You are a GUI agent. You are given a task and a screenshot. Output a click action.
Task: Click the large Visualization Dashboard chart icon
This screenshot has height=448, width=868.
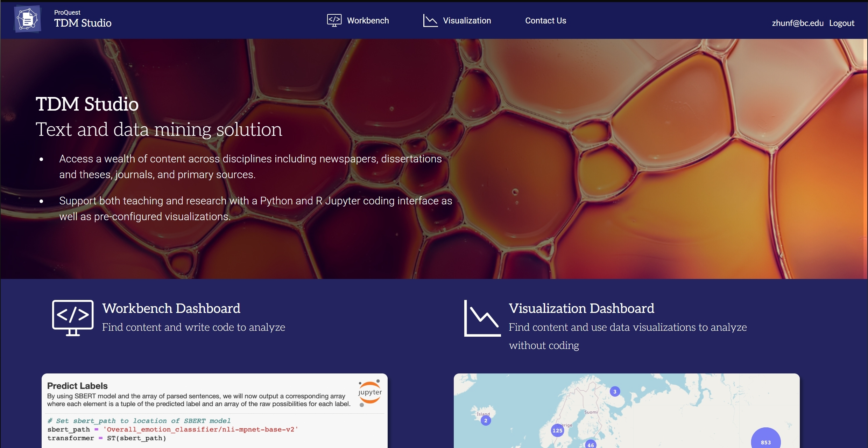pos(482,318)
